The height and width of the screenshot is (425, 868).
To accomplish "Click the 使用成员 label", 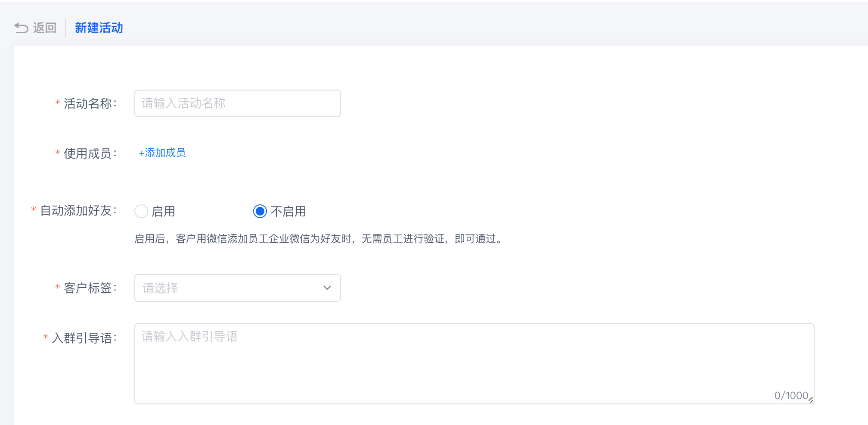I will pos(90,153).
